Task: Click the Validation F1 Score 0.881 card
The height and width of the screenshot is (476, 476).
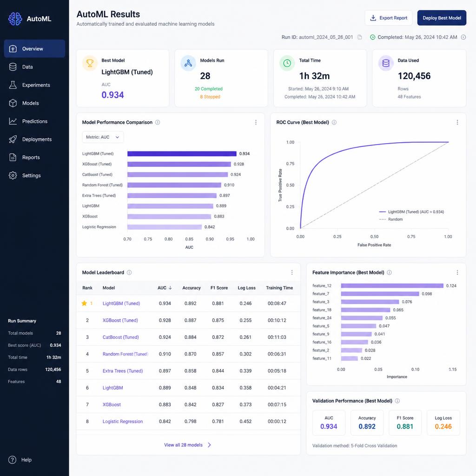Action: click(405, 423)
